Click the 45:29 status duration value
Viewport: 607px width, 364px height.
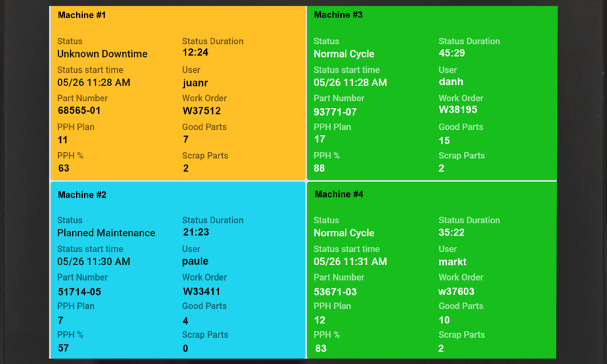452,53
